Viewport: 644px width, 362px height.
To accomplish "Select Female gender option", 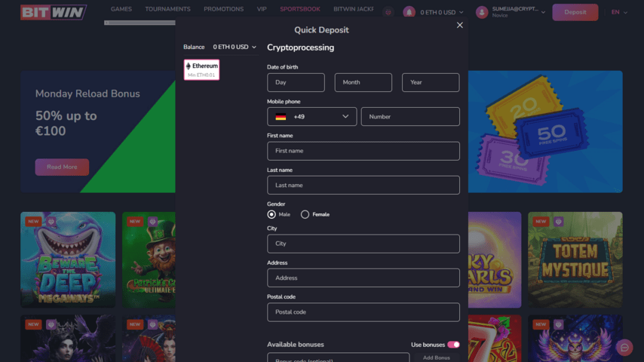I will pyautogui.click(x=305, y=214).
